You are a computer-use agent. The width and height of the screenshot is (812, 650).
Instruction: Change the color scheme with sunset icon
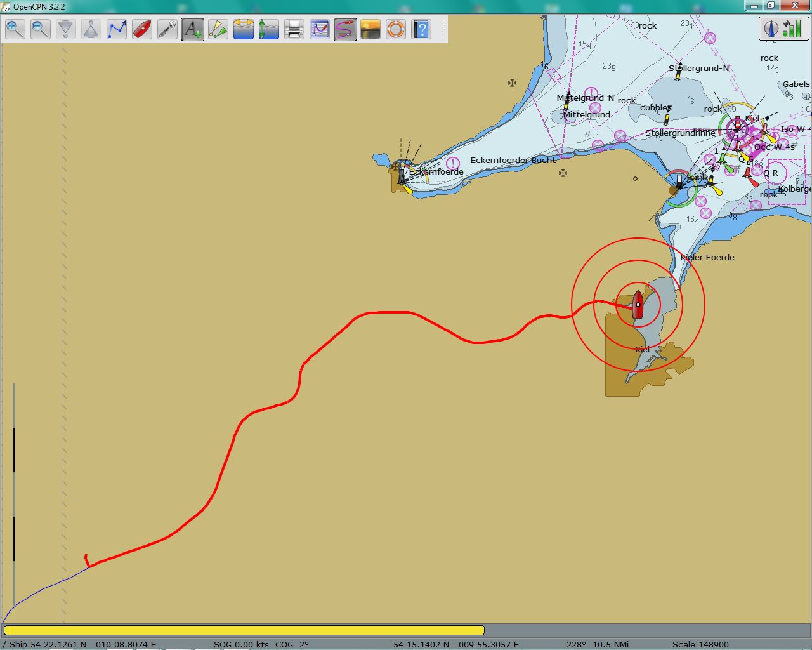tap(370, 29)
